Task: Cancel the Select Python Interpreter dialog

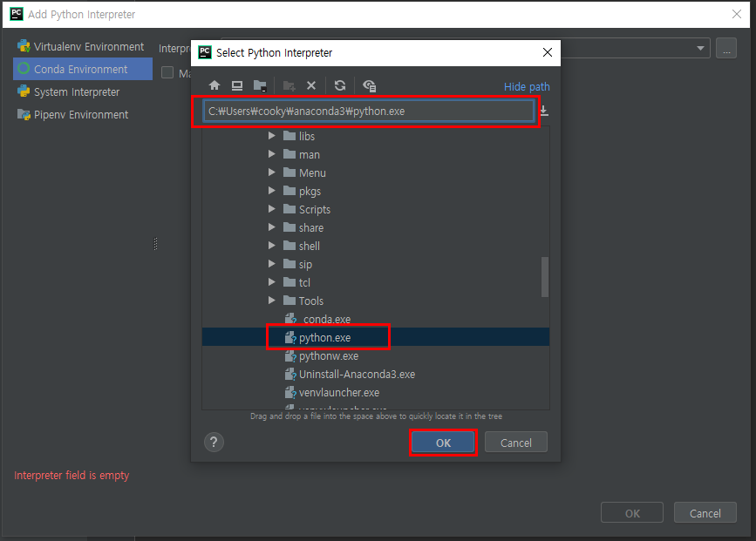Action: pos(516,443)
